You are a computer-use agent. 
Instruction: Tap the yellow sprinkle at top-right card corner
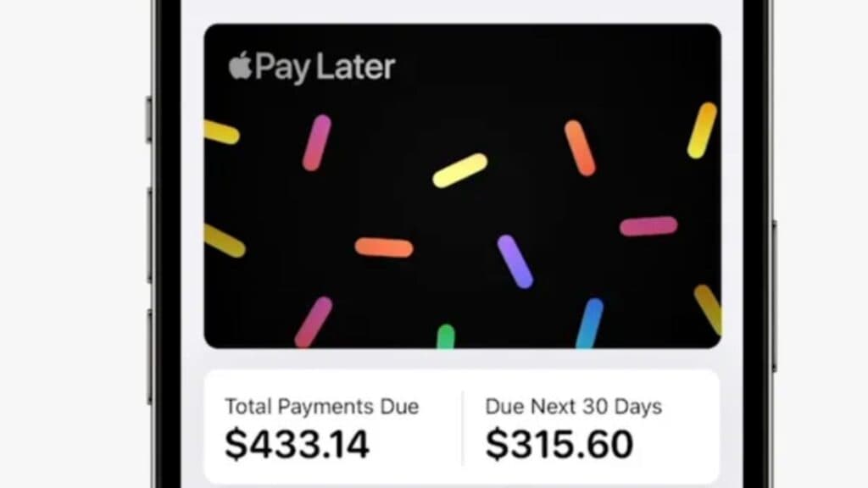(702, 130)
